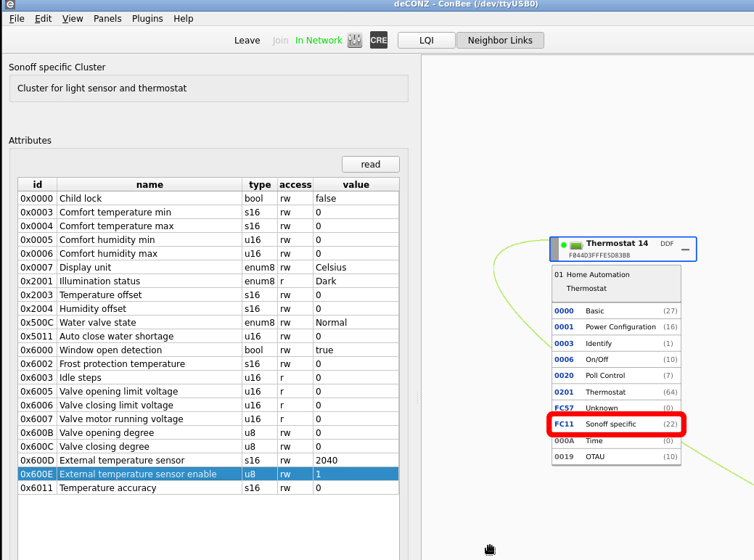The height and width of the screenshot is (560, 754).
Task: Click the access column header
Action: pos(295,184)
